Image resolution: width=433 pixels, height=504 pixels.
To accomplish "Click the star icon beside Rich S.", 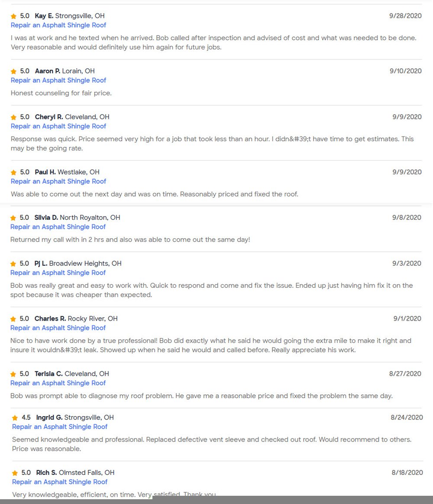I will (x=15, y=473).
